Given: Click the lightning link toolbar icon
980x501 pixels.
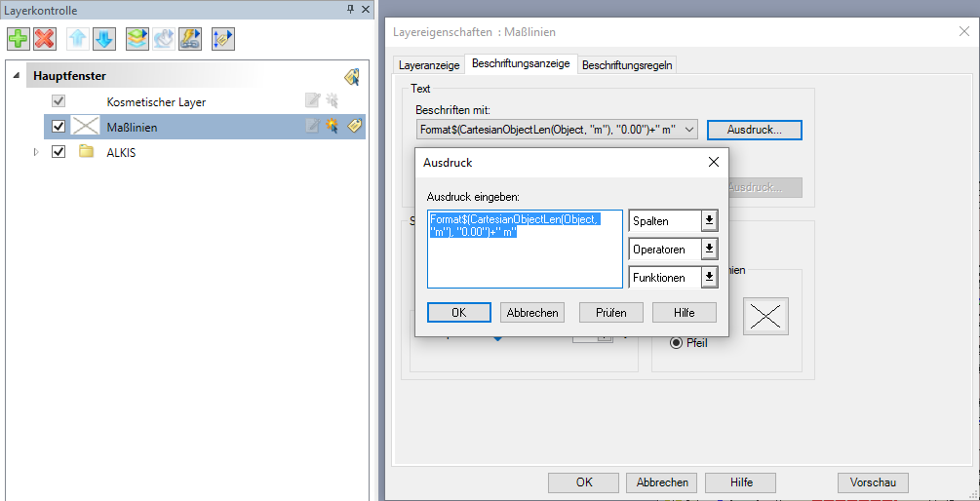Looking at the screenshot, I should 190,39.
